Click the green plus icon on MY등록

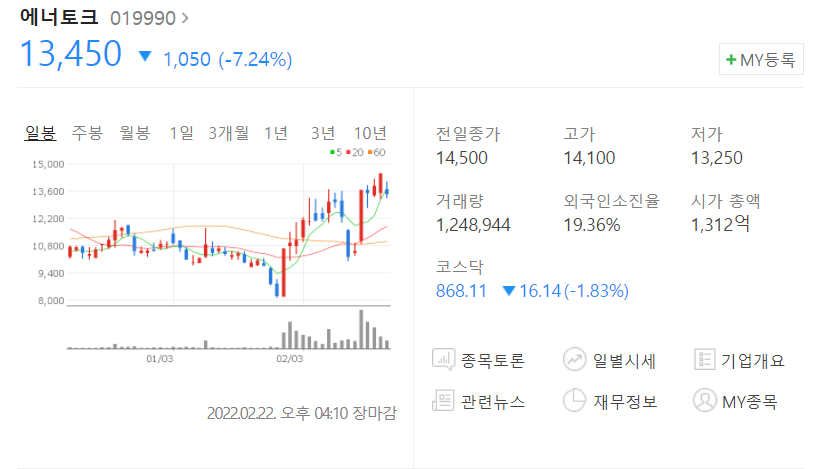(731, 60)
